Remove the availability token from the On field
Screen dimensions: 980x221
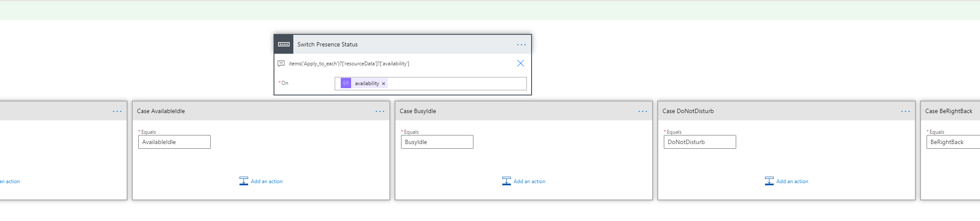coord(383,84)
